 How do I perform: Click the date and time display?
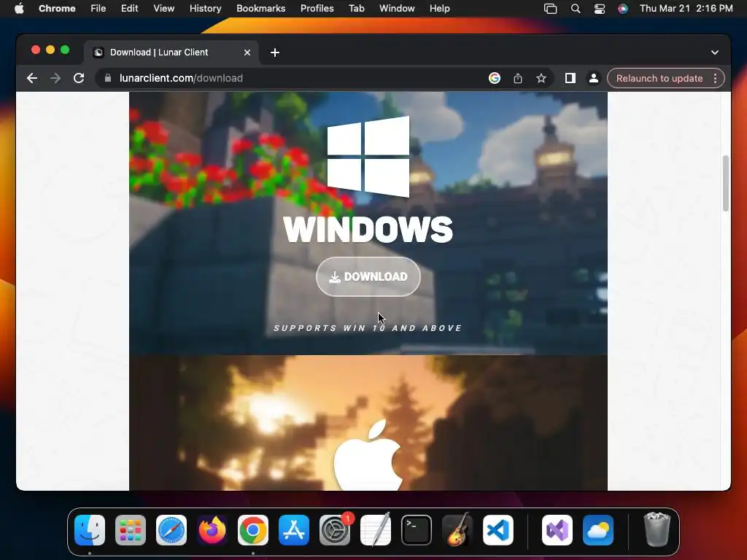point(686,8)
